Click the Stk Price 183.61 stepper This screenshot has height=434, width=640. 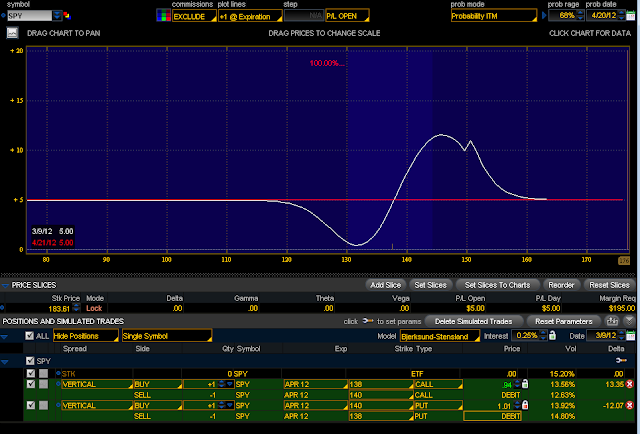(x=76, y=308)
